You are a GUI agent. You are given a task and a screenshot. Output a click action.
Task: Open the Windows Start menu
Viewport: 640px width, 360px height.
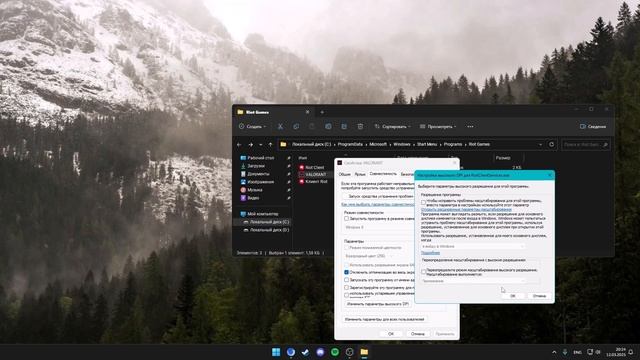[276, 352]
